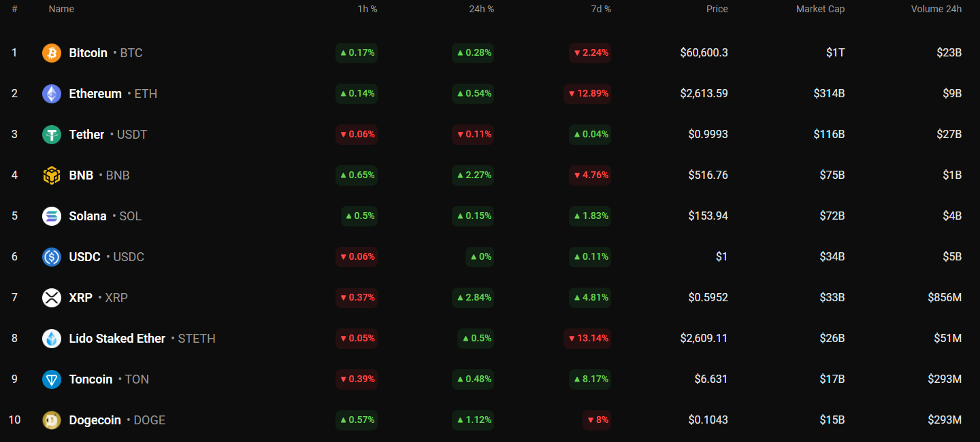Click the Dogecoin logo icon
The height and width of the screenshot is (442, 980).
point(52,420)
